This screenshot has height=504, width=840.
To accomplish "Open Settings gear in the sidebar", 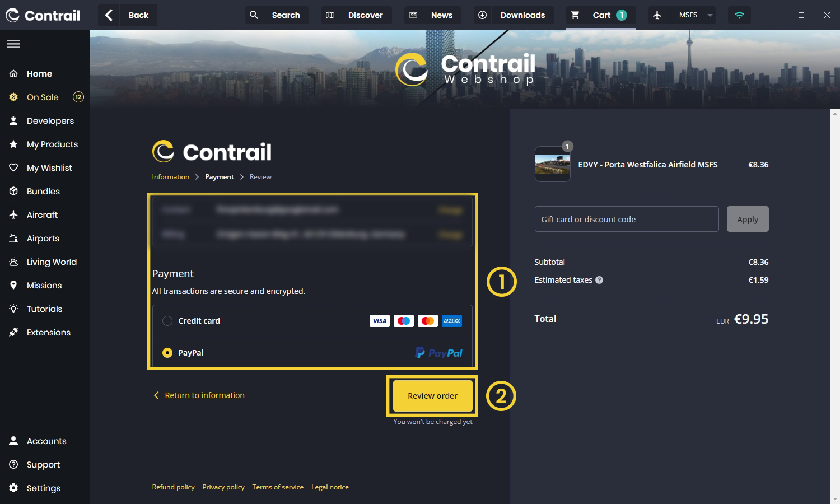I will click(14, 488).
